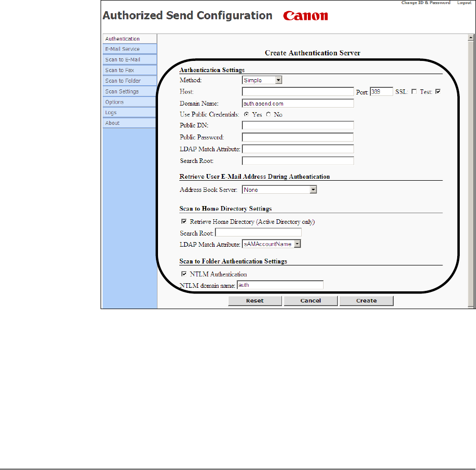
Task: Open the Method dropdown
Action: tap(262, 80)
